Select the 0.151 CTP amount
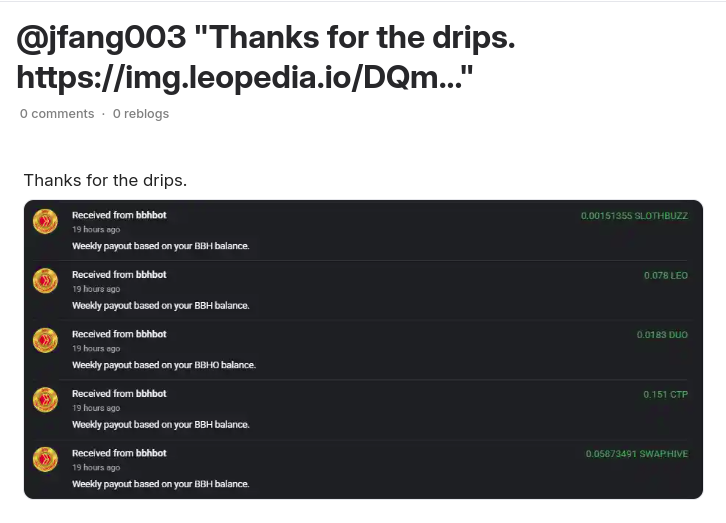 coord(665,394)
